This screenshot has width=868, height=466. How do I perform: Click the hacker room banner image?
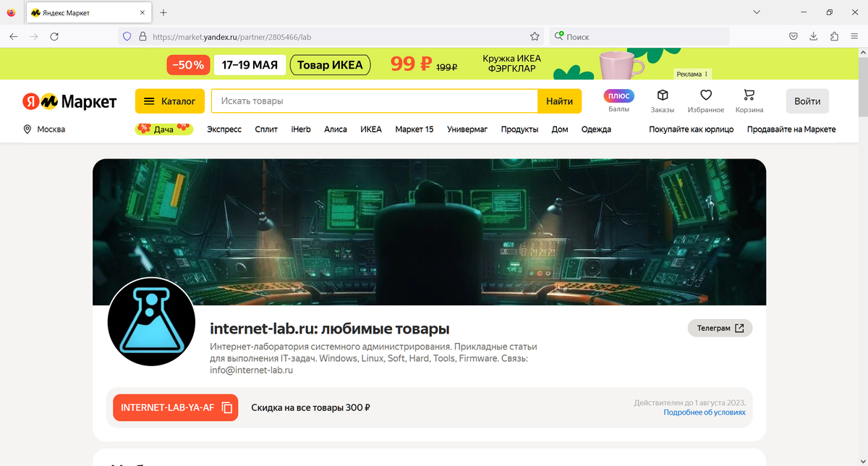(x=429, y=232)
